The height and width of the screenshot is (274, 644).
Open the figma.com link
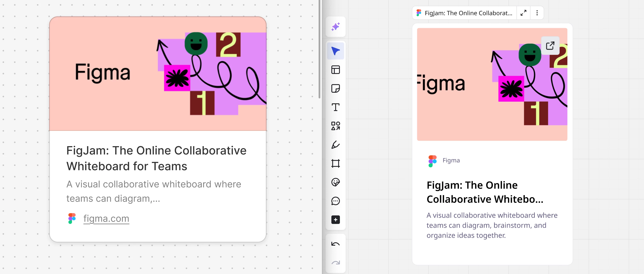(x=106, y=218)
